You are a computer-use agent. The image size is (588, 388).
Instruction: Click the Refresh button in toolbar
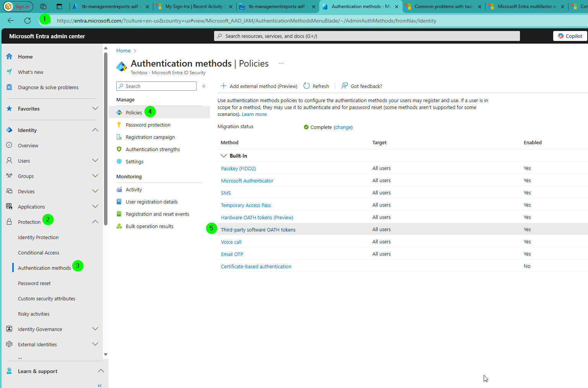pos(317,86)
